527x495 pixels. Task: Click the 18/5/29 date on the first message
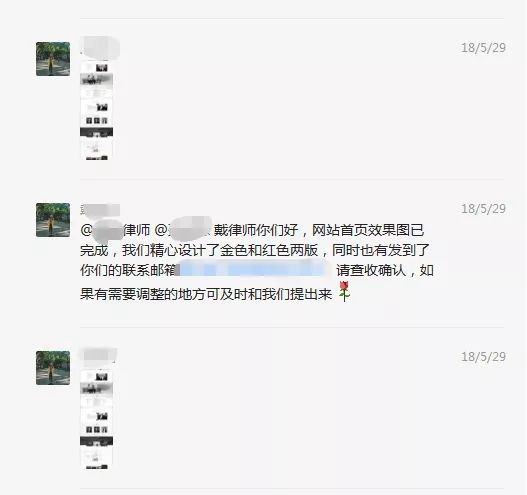483,48
